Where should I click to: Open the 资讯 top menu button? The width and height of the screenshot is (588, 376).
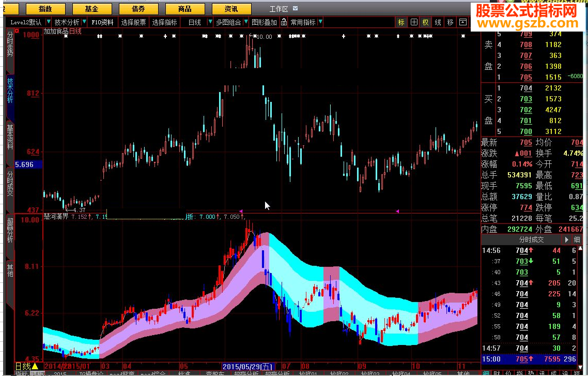(x=231, y=9)
